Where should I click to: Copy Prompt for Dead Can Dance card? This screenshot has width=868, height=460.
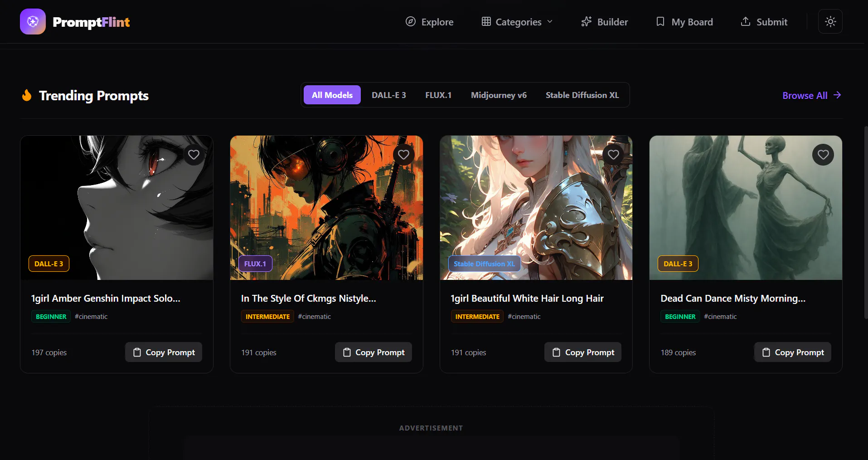pos(793,352)
